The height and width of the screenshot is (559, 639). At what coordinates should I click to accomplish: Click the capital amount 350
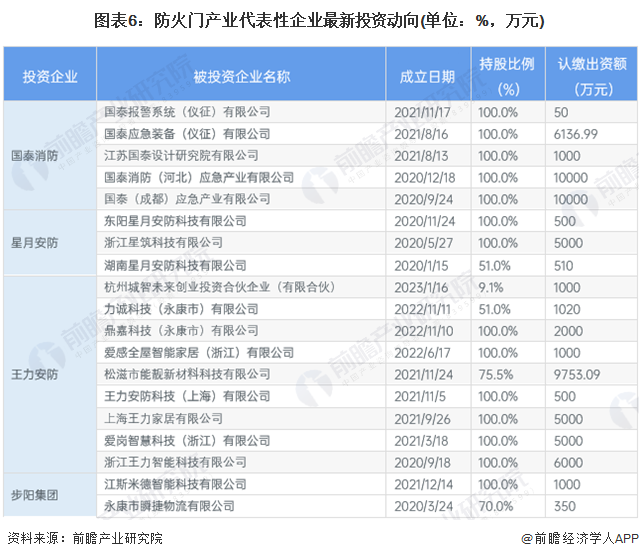(564, 506)
